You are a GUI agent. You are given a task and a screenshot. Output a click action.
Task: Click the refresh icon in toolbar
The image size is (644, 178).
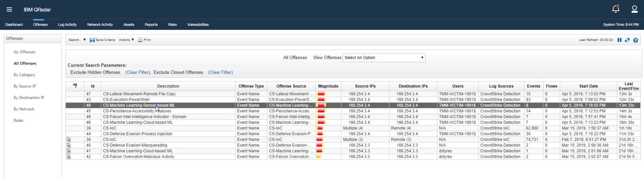[627, 40]
